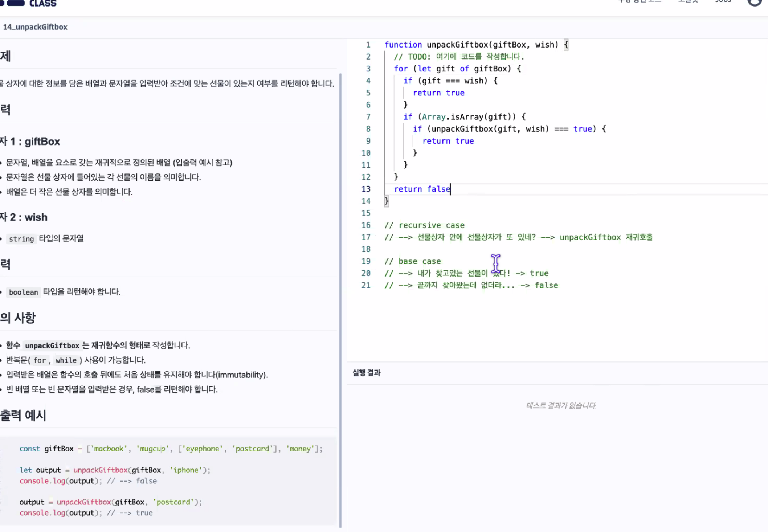Viewport: 768px width, 532px height.
Task: Open the user profile avatar icon
Action: (755, 2)
